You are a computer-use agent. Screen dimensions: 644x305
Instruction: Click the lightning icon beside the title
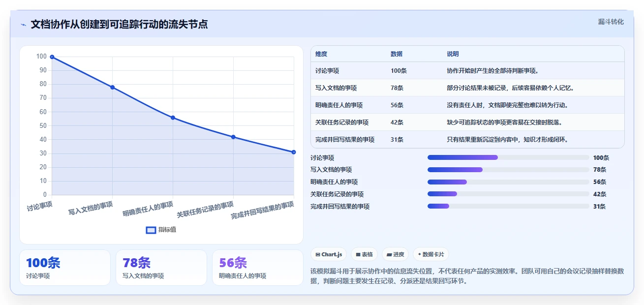[24, 25]
